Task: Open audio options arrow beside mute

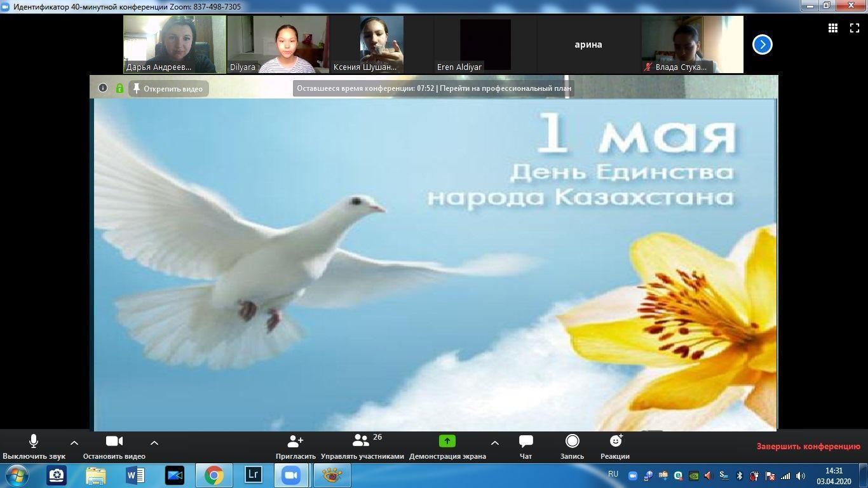Action: pos(74,443)
